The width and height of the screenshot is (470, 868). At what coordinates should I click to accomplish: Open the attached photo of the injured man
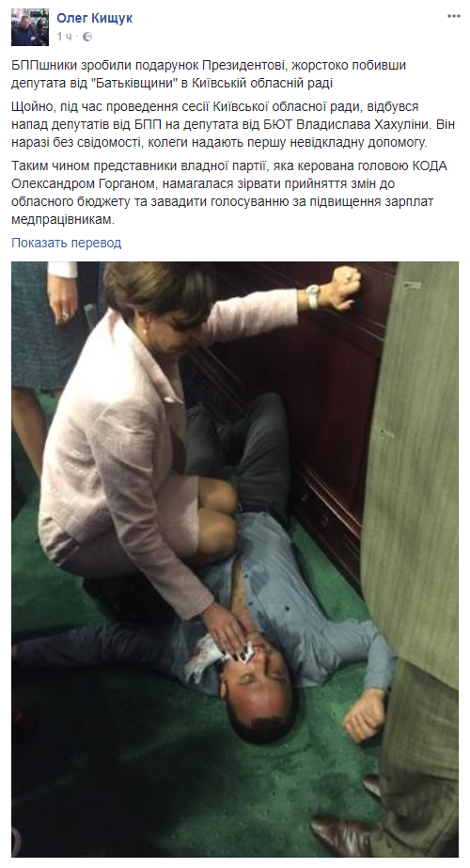235,560
